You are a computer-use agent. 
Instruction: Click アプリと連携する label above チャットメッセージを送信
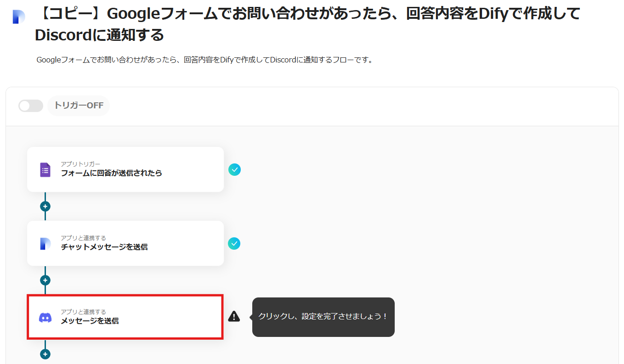(83, 238)
